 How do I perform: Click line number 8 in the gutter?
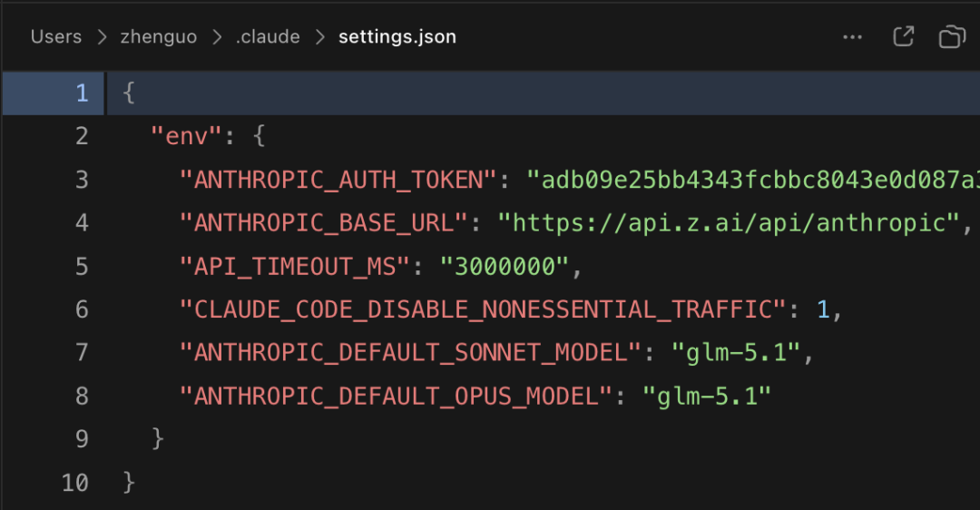pos(82,397)
